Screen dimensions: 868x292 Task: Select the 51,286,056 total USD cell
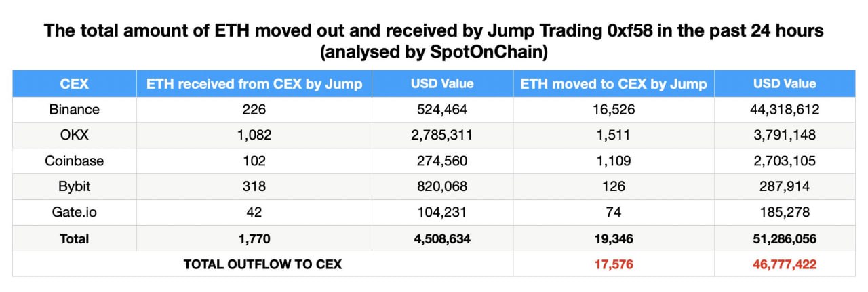(785, 238)
